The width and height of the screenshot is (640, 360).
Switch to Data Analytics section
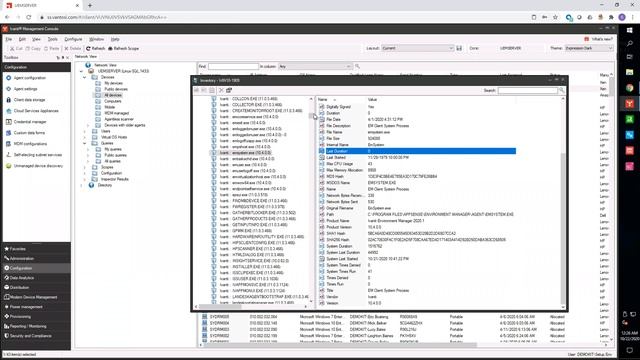point(36,278)
